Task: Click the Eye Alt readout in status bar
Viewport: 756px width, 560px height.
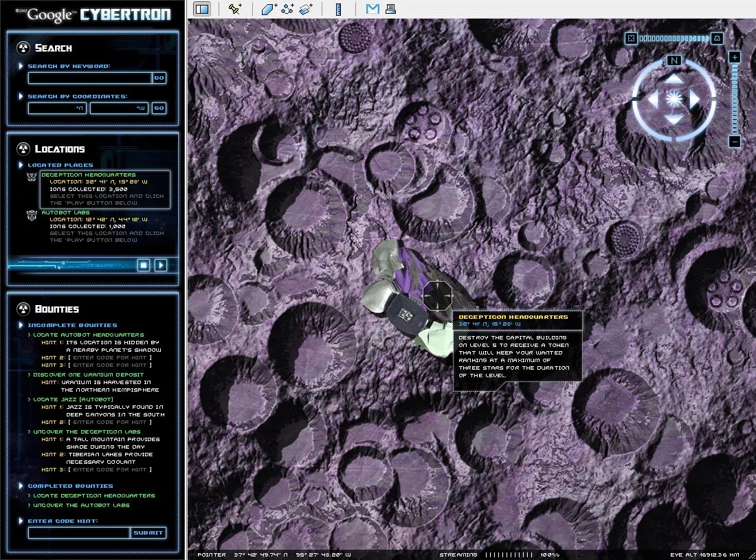Action: coord(704,555)
